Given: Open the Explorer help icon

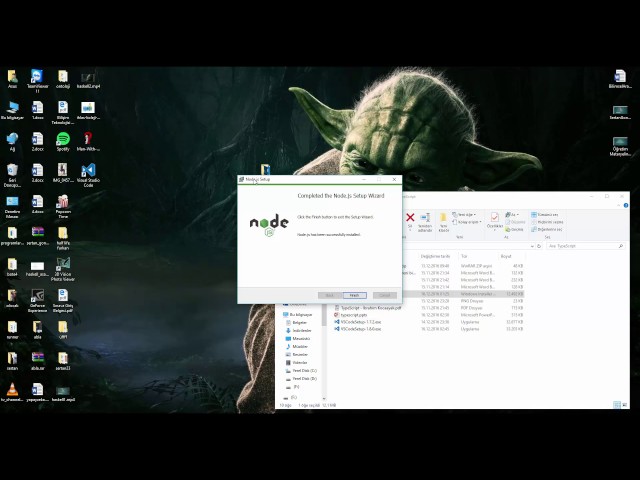Looking at the screenshot, I should click(x=626, y=205).
